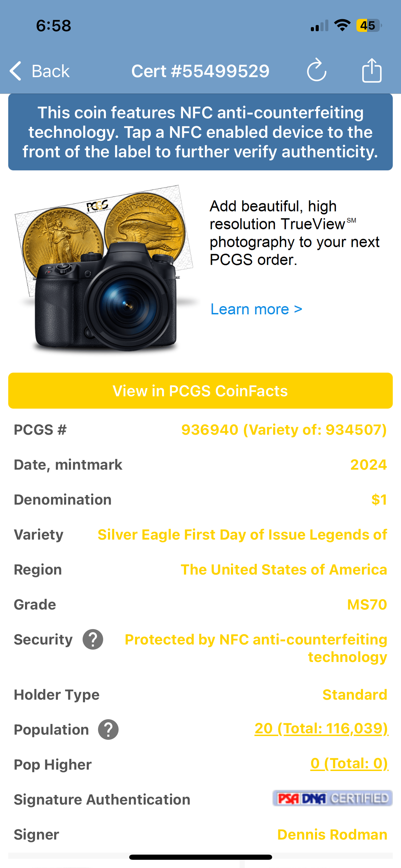Follow the Learn more link
Image resolution: width=401 pixels, height=868 pixels.
pos(256,309)
